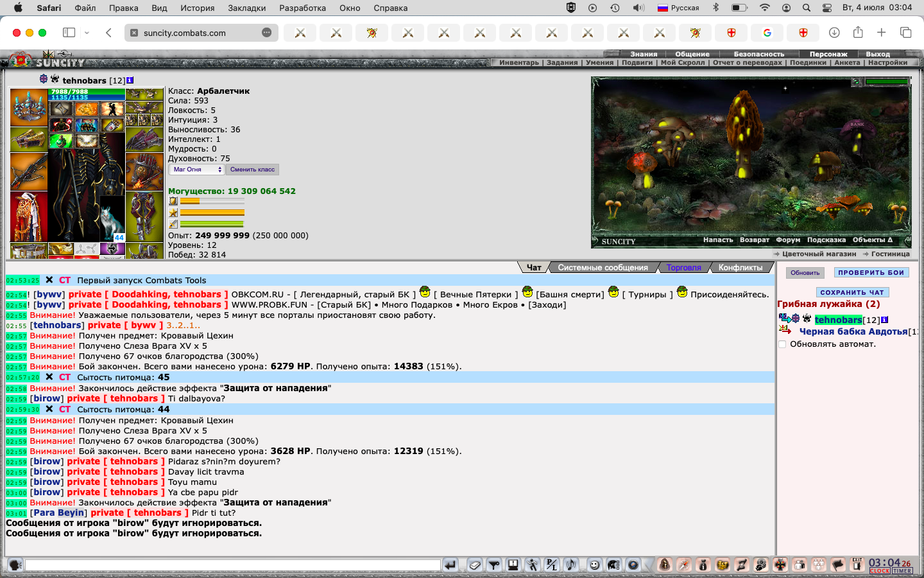Screen dimensions: 924x578
Task: Click the crossbow weapon equipment slot
Action: (28, 171)
